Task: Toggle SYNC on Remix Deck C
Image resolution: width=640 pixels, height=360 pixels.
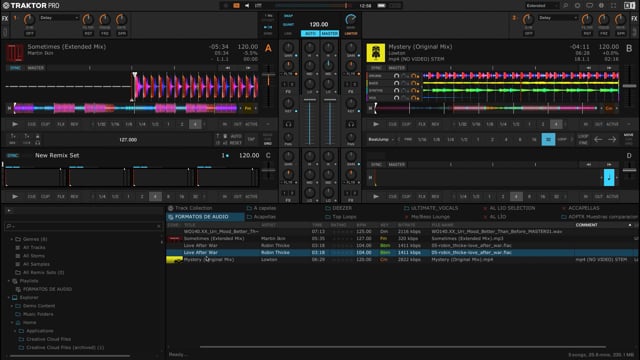Action: pos(13,156)
